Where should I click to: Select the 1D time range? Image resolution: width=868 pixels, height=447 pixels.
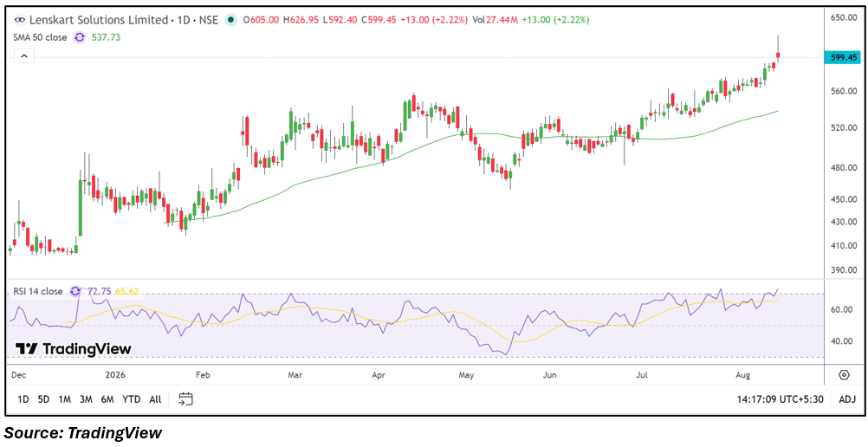(x=23, y=398)
